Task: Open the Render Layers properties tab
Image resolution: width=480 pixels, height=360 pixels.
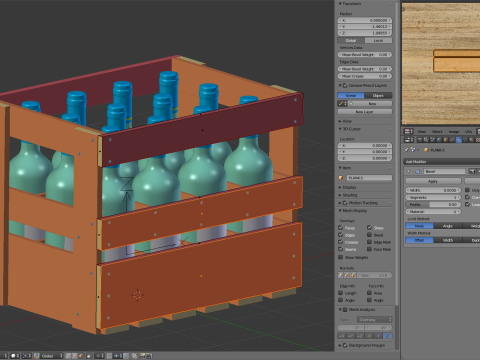Action: tap(426, 140)
